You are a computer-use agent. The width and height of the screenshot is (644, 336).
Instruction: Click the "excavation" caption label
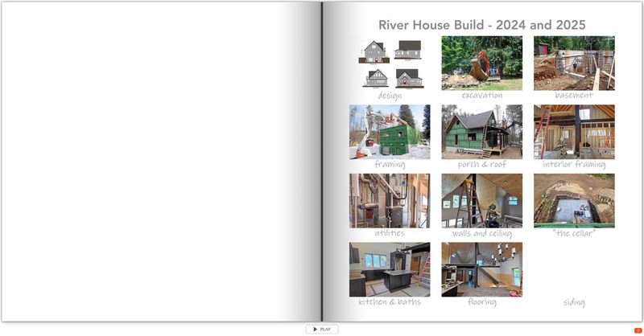481,96
